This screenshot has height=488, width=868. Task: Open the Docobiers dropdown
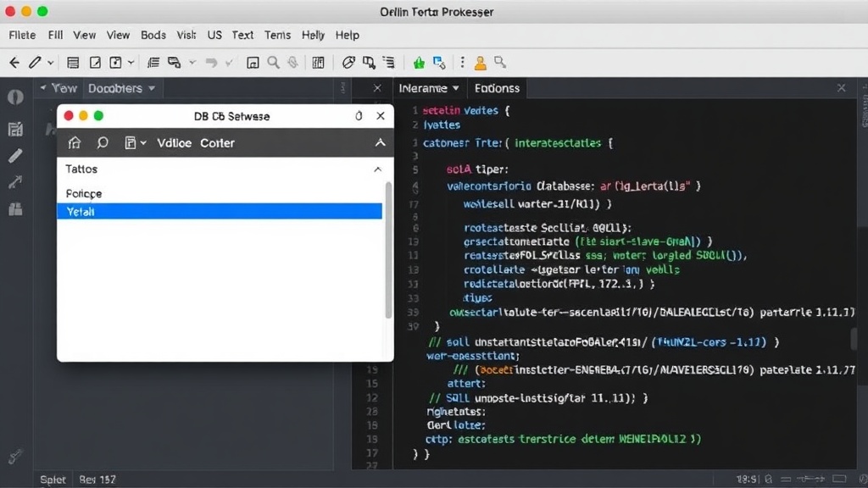click(121, 88)
